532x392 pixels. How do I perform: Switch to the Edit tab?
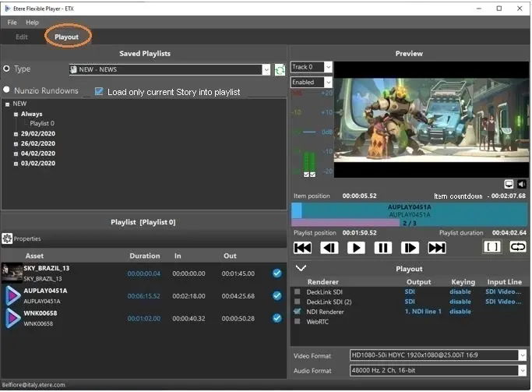pyautogui.click(x=22, y=37)
